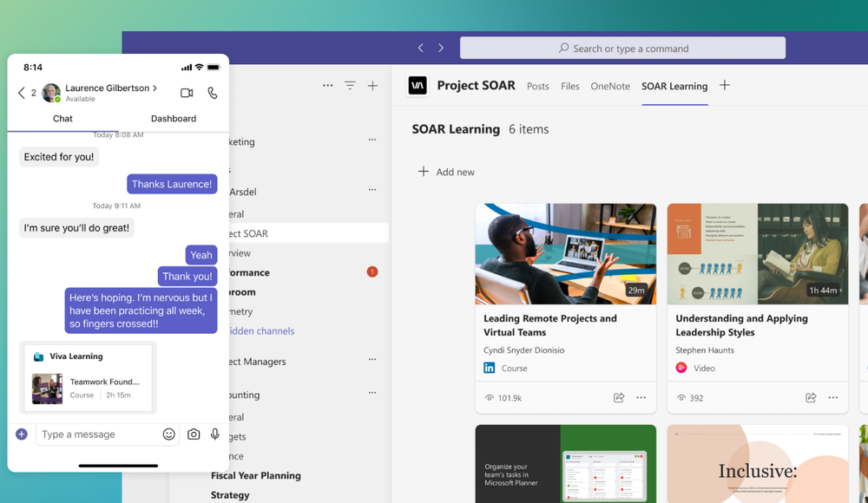Viewport: 868px width, 503px height.
Task: Start an audio call with Laurence Gilbertson
Action: coord(213,93)
